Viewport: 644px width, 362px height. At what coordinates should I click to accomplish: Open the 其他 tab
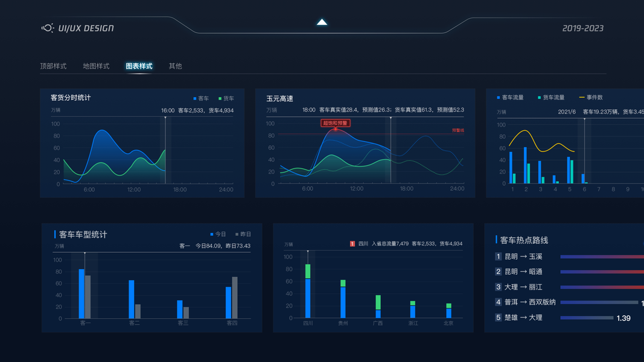(176, 66)
